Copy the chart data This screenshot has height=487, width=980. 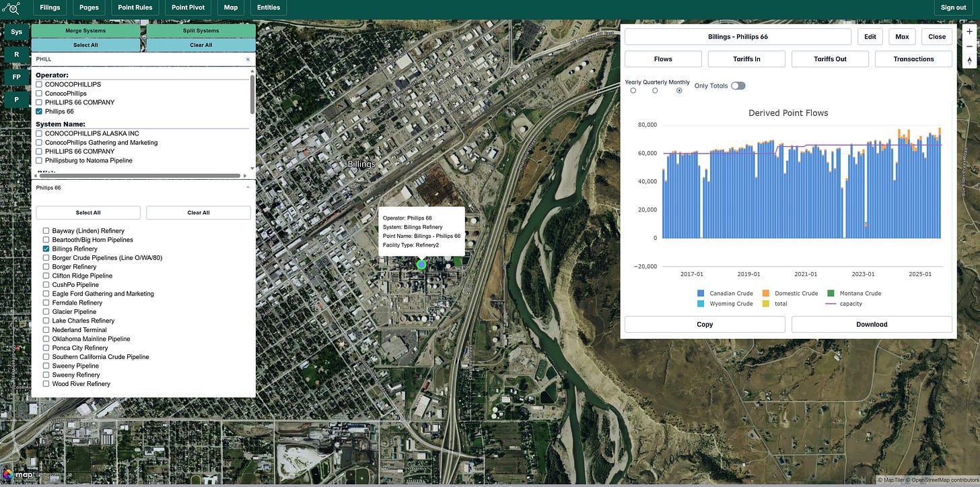[705, 325]
